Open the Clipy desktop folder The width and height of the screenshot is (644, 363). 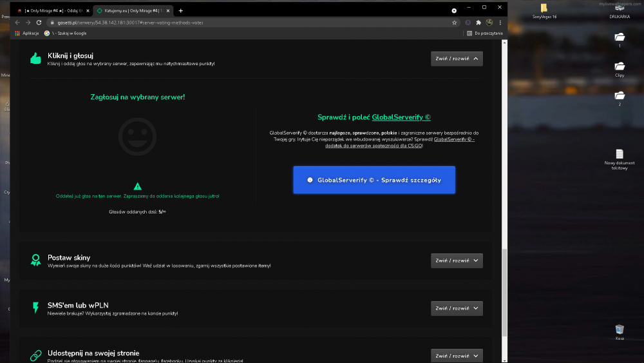click(620, 69)
